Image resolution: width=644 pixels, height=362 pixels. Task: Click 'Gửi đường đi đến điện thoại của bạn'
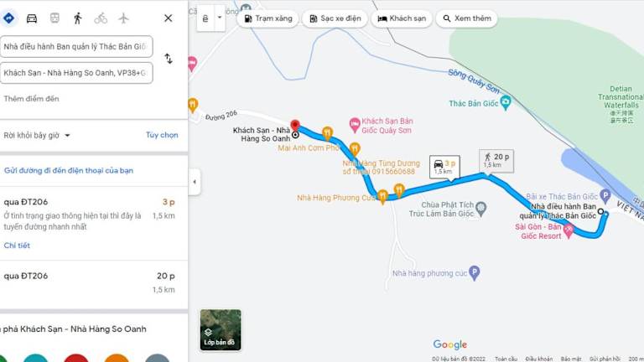tap(69, 170)
